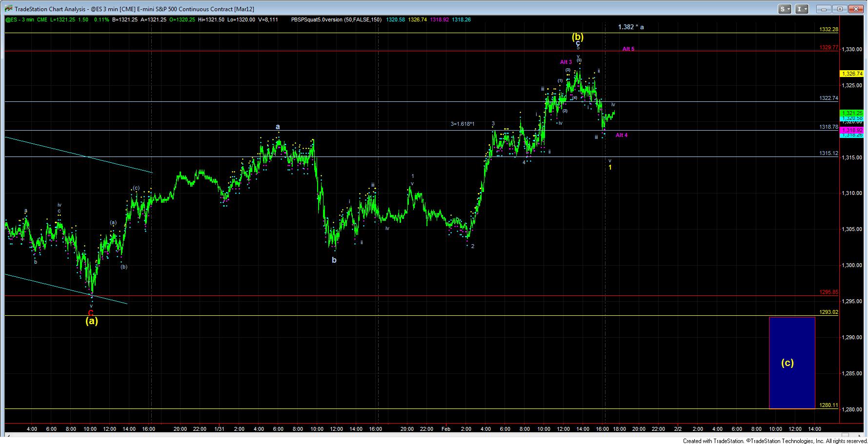Select the blue (c) target rectangle

pos(791,363)
